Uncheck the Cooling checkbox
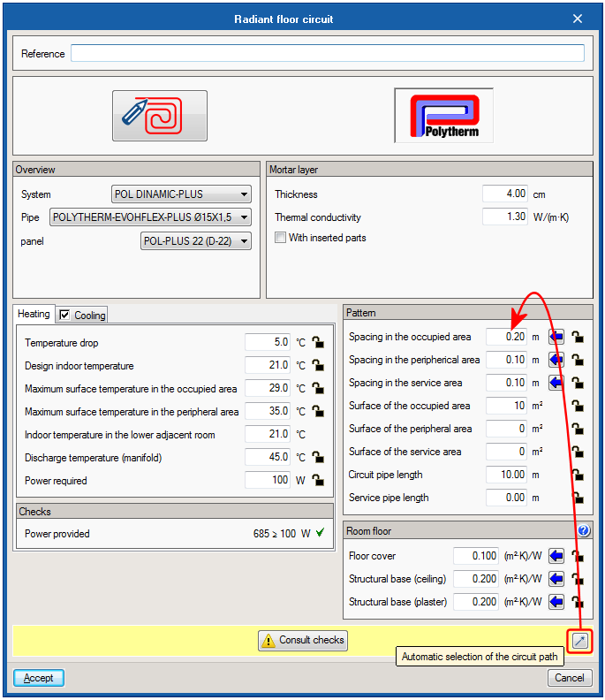 pos(64,316)
